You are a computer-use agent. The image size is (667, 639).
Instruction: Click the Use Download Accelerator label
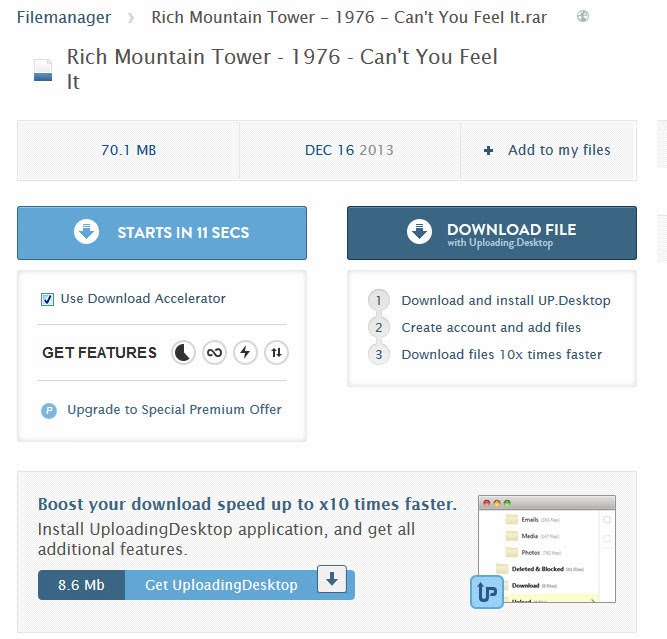(x=143, y=299)
